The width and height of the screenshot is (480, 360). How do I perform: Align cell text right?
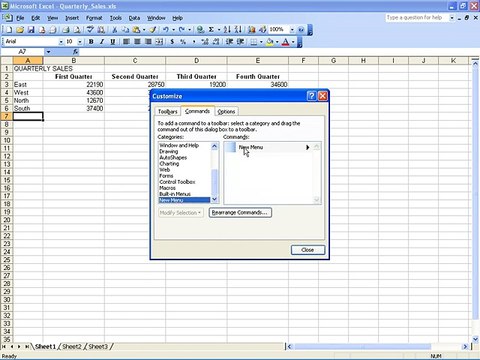[148, 42]
